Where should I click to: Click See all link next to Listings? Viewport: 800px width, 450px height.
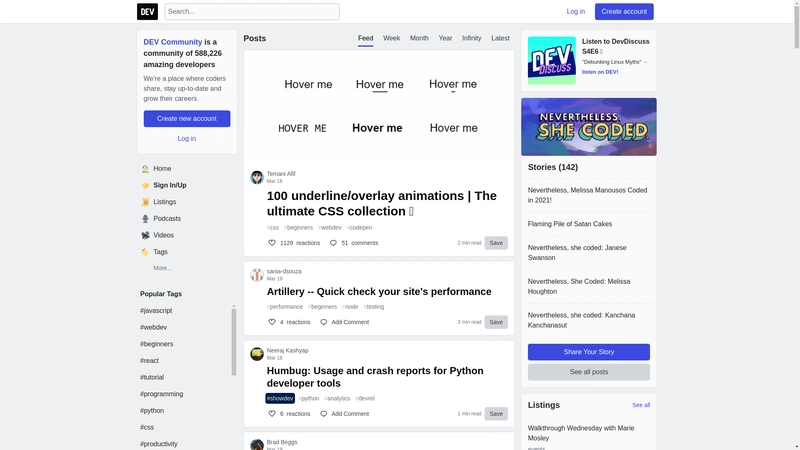click(641, 405)
